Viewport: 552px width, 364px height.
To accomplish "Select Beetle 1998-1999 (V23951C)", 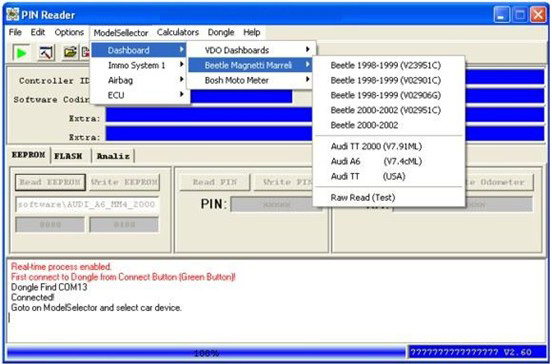I will (389, 65).
